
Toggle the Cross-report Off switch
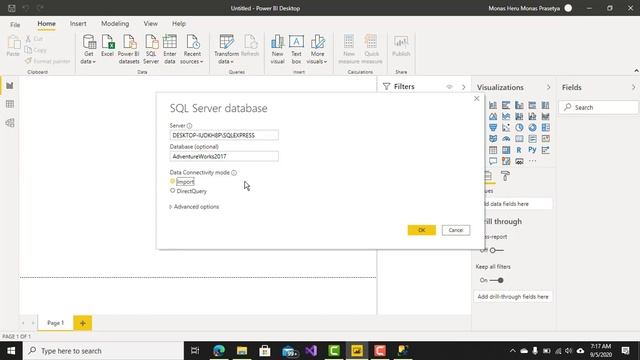pos(496,250)
